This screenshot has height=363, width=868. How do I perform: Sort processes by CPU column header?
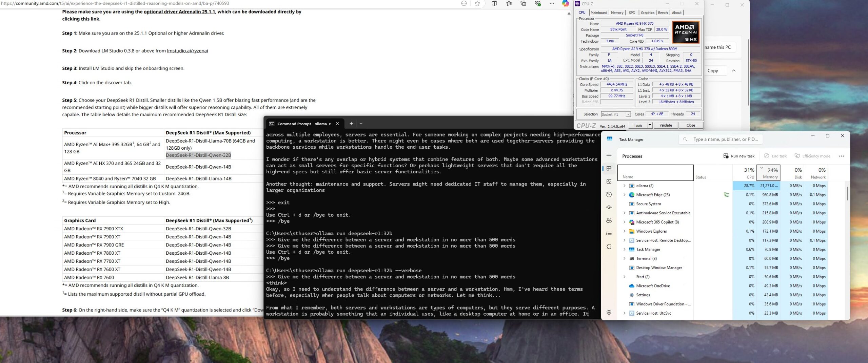coord(745,173)
